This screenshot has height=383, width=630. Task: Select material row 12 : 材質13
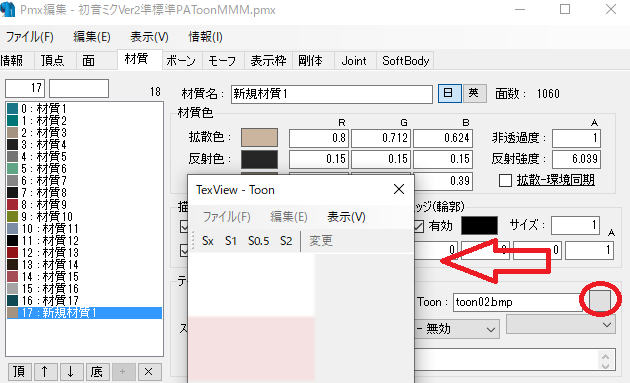pos(84,252)
